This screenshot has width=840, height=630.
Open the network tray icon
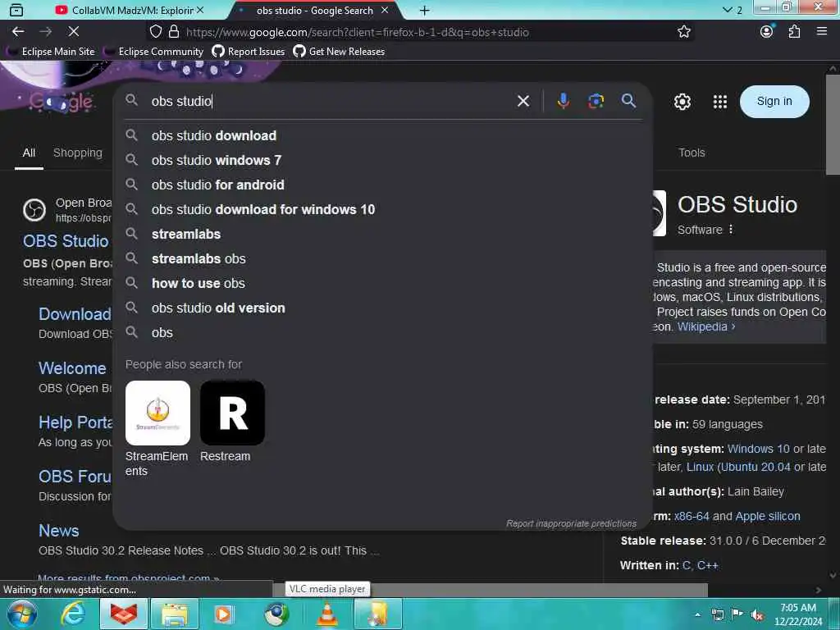pyautogui.click(x=718, y=615)
